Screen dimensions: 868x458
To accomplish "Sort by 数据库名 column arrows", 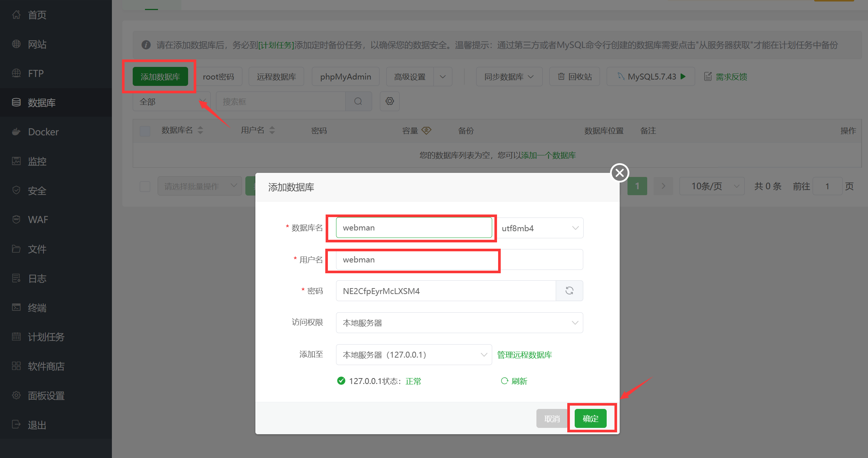I will tap(200, 130).
